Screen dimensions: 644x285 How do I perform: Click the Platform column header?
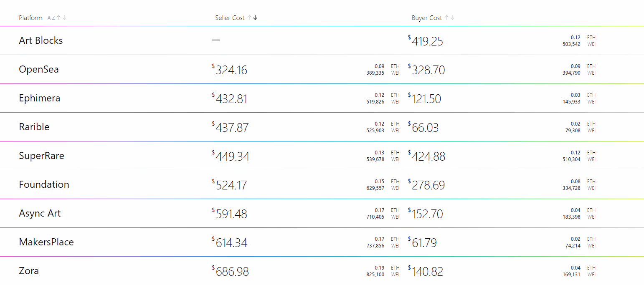tap(30, 18)
